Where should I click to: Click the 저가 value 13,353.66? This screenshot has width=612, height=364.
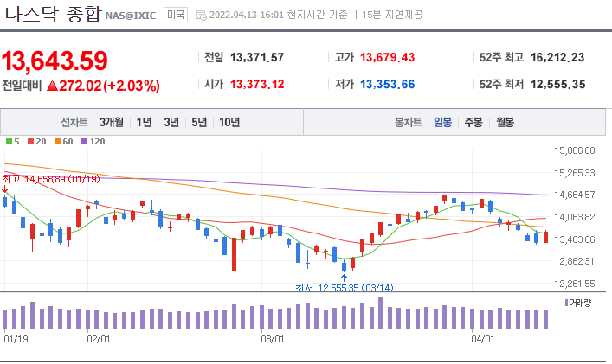388,84
